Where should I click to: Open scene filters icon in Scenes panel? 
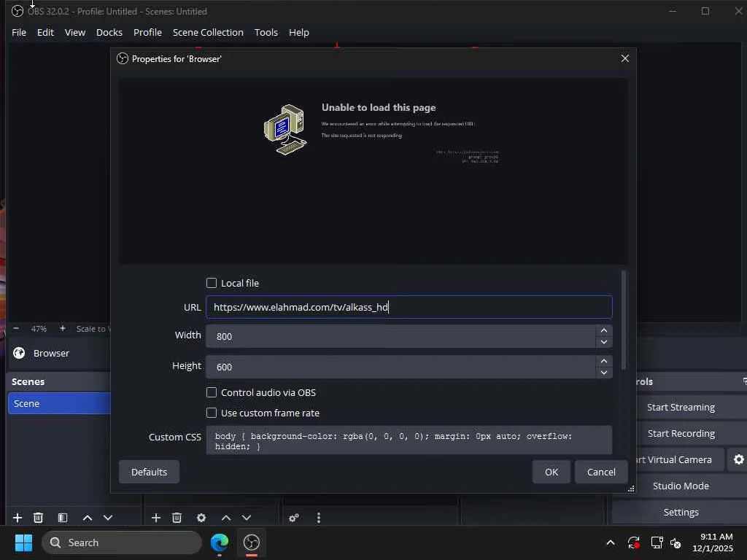point(63,518)
